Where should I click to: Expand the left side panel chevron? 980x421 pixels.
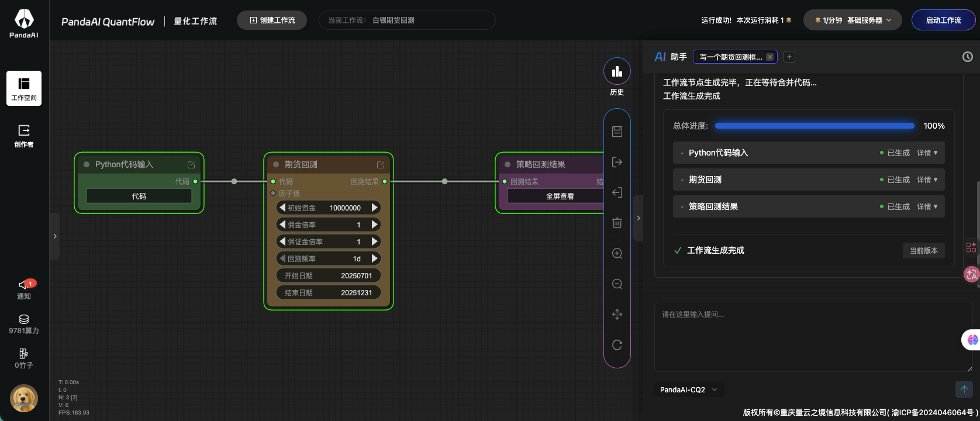click(x=55, y=236)
